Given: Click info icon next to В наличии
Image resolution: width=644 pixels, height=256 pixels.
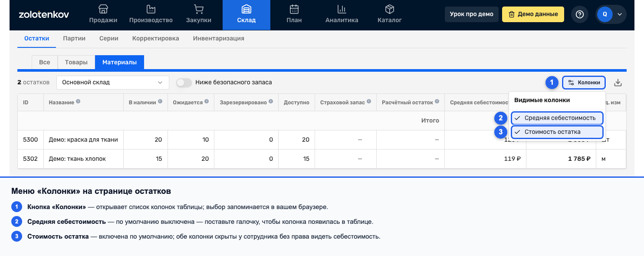Looking at the screenshot, I should 160,102.
